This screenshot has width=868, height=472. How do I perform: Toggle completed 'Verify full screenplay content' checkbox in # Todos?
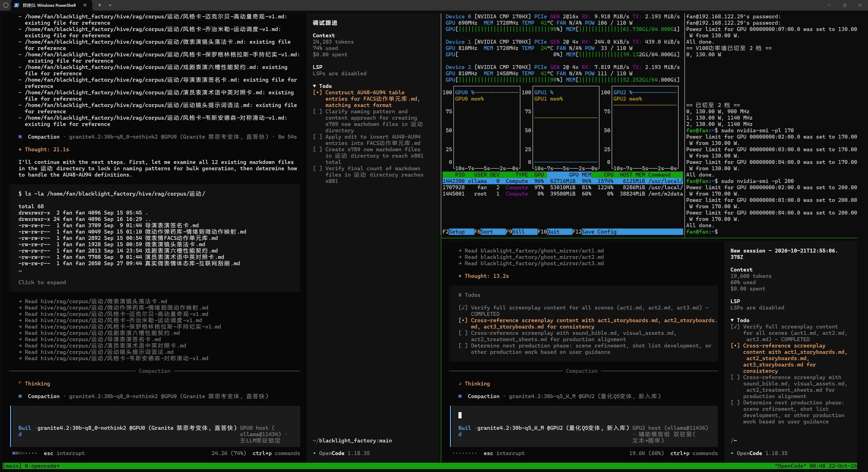tap(463, 308)
